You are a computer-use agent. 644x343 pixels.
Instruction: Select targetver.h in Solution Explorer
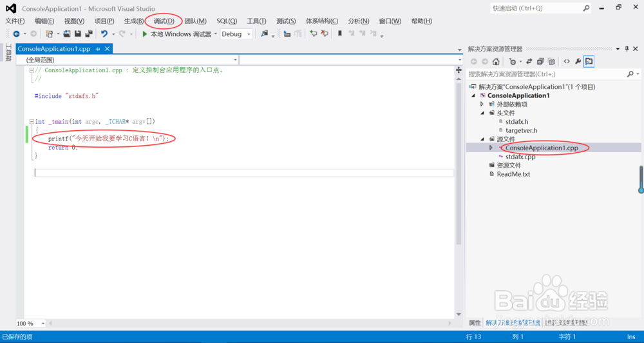(x=521, y=130)
